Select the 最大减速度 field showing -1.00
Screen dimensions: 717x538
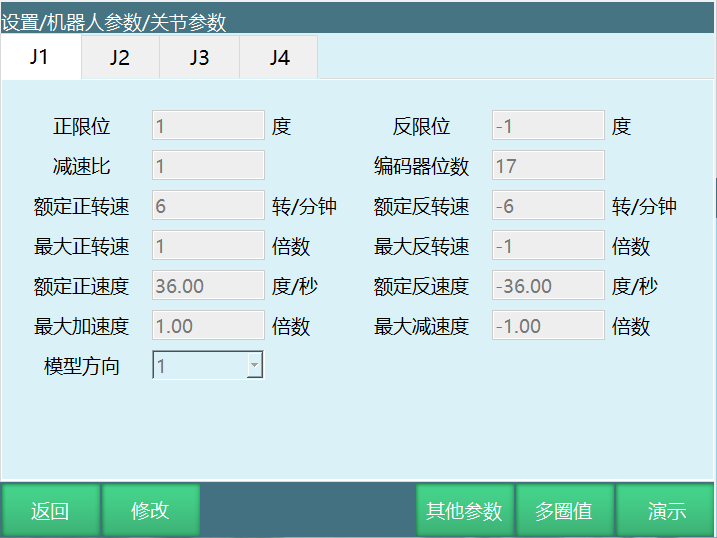(x=548, y=326)
